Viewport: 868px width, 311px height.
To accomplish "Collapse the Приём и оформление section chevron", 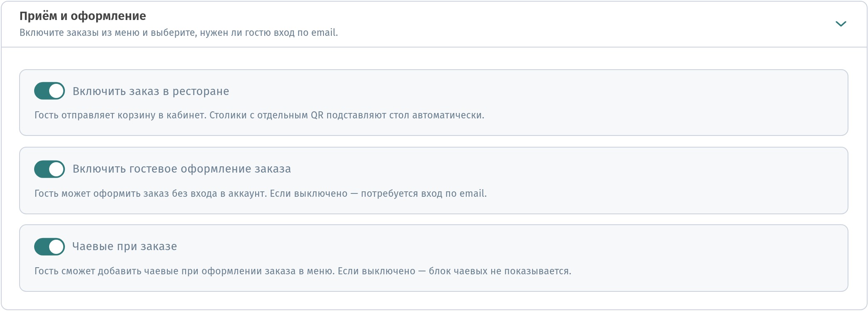I will (x=841, y=24).
